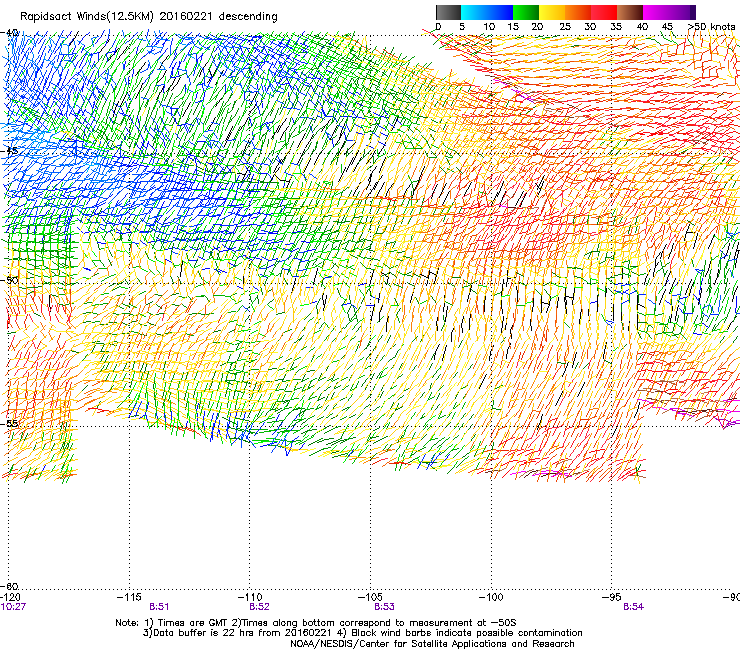Pick the red 30-35 knots legend swatch
The image size is (740, 650).
pyautogui.click(x=604, y=12)
